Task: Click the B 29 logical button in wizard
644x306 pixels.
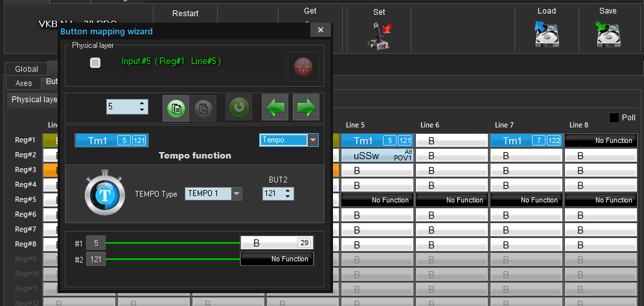Action: pyautogui.click(x=277, y=243)
